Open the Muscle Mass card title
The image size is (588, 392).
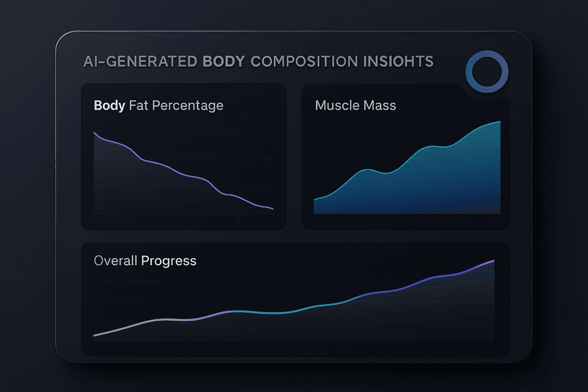pos(355,106)
